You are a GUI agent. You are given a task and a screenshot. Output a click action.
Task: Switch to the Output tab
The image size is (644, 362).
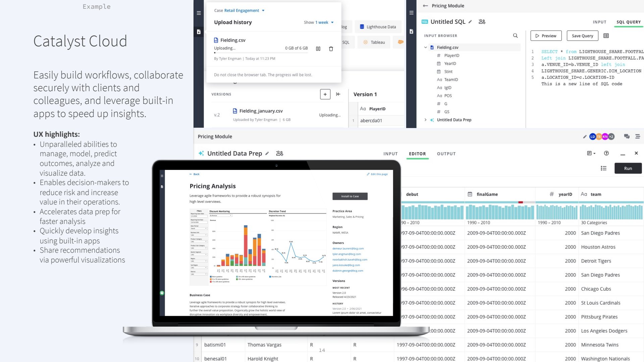tap(446, 154)
